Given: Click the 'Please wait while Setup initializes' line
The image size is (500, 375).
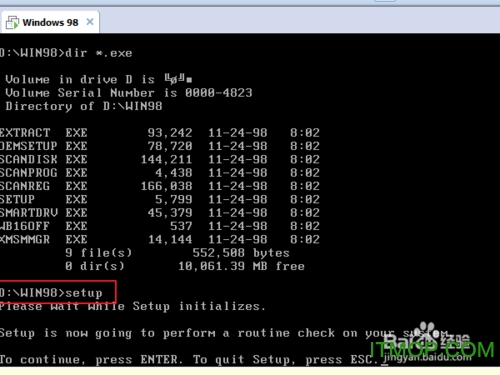Looking at the screenshot, I should [x=133, y=306].
